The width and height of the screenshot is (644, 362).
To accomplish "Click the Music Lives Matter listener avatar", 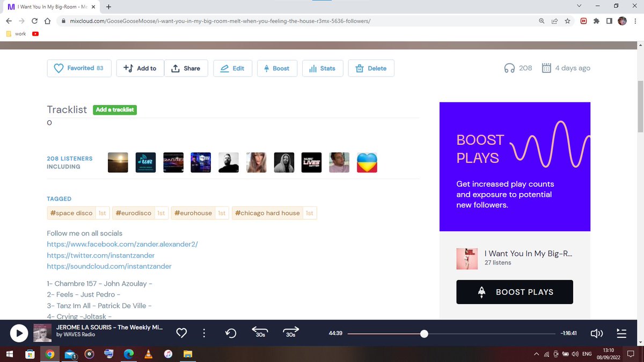I will pyautogui.click(x=311, y=162).
